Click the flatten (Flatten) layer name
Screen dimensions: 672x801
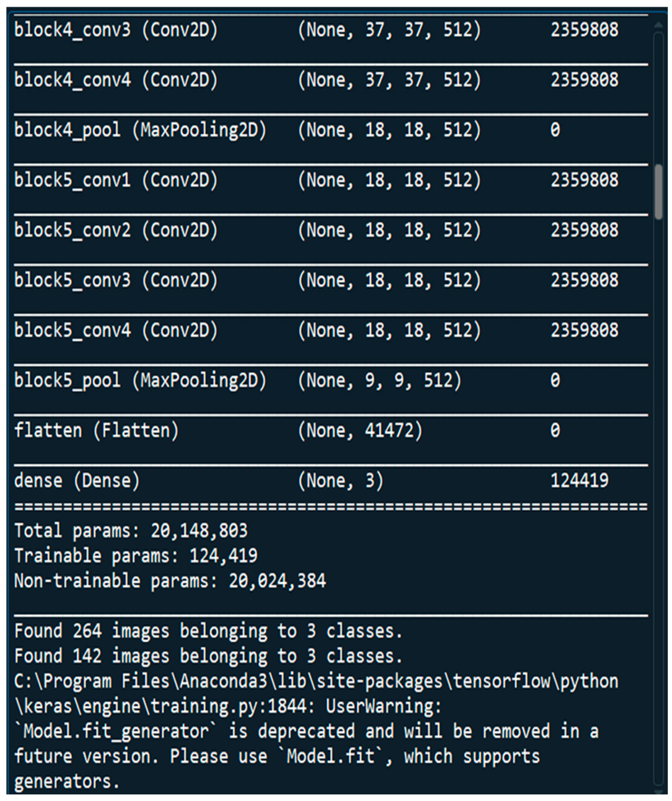point(96,431)
